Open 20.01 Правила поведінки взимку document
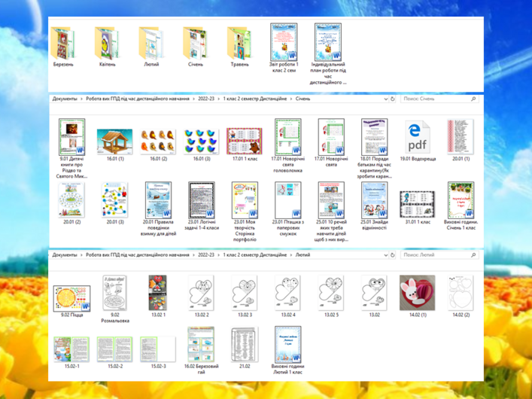Image resolution: width=532 pixels, height=399 pixels. click(158, 200)
